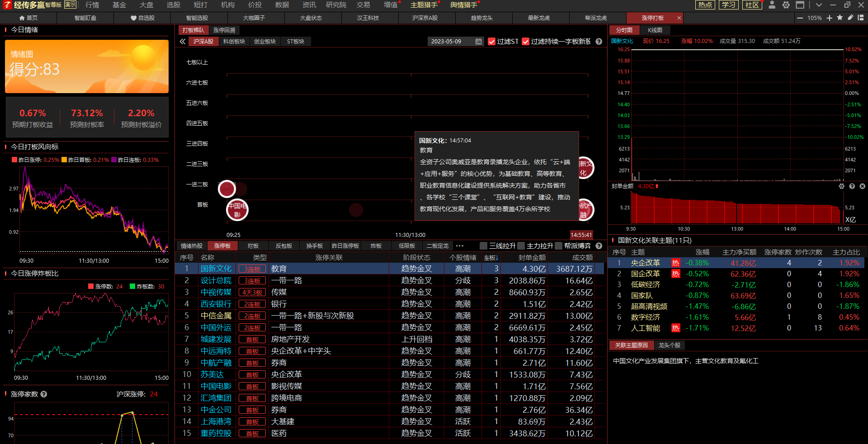Click help icon next to filter checkboxes
This screenshot has height=444, width=868.
point(599,42)
